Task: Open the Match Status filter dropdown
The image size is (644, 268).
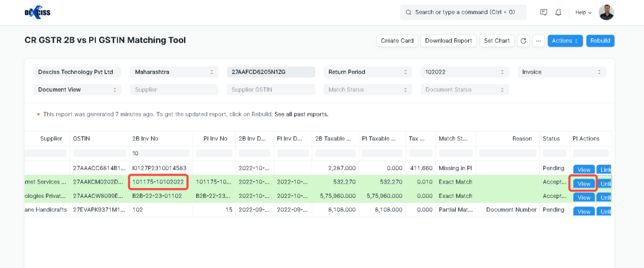Action: pos(367,89)
